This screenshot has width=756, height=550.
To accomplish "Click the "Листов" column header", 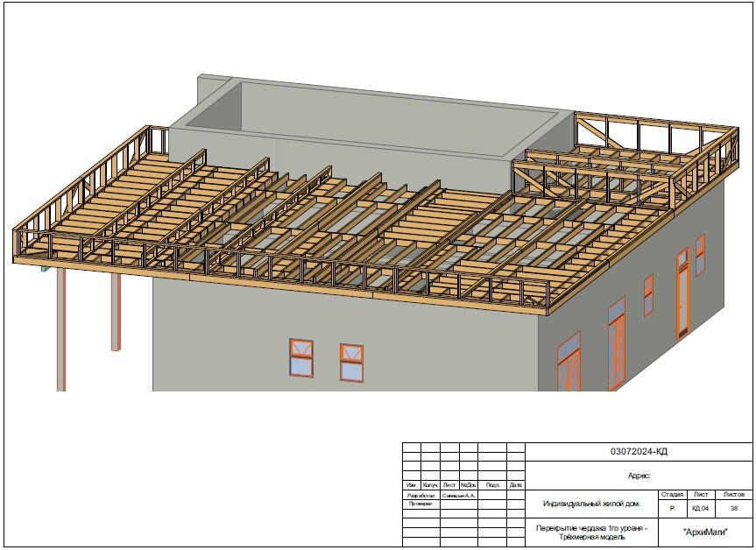I will tap(734, 495).
